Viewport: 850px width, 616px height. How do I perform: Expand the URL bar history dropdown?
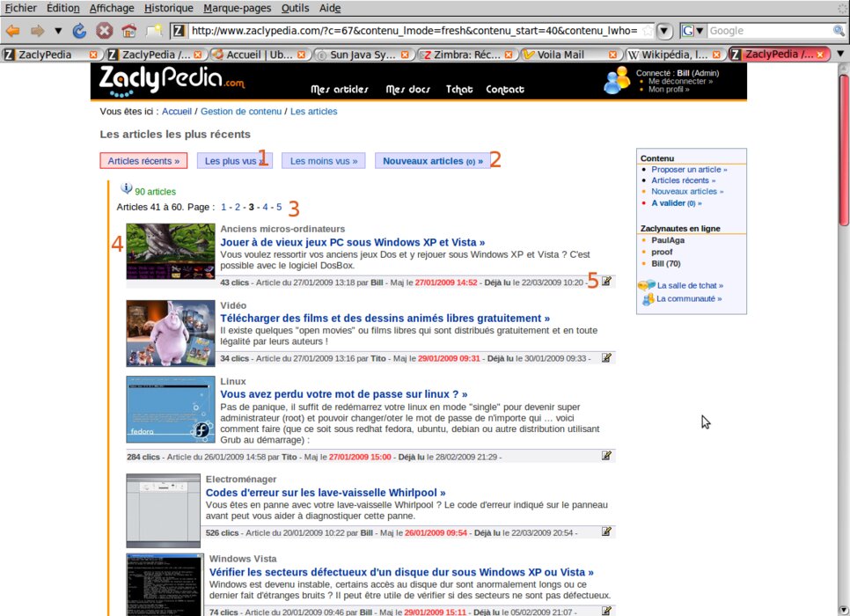coord(665,31)
